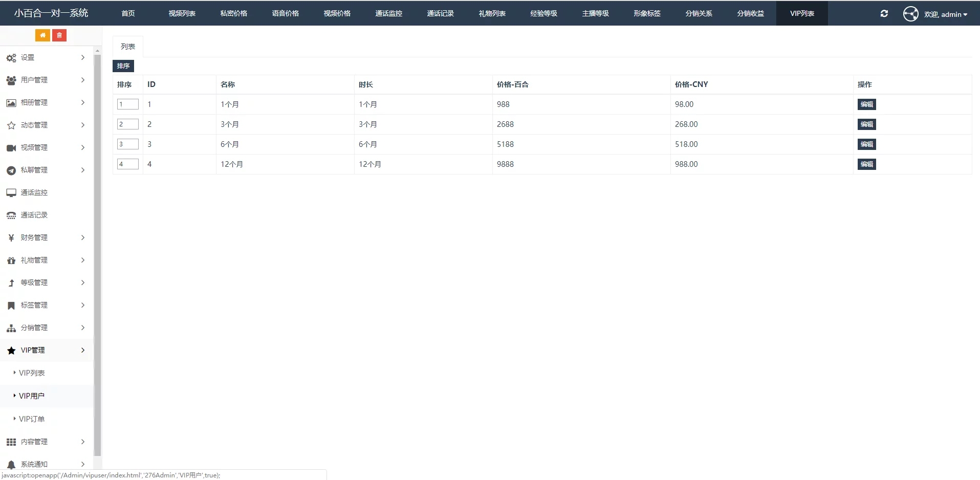Viewport: 980px width, 480px height.
Task: Click the 标签管理 bookmark icon
Action: (11, 305)
